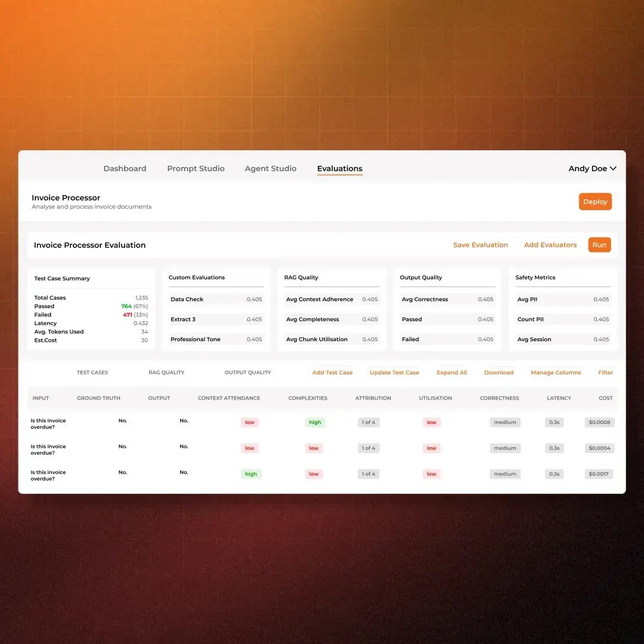
Task: Switch to the RAG QUALITY table tab
Action: pos(166,373)
